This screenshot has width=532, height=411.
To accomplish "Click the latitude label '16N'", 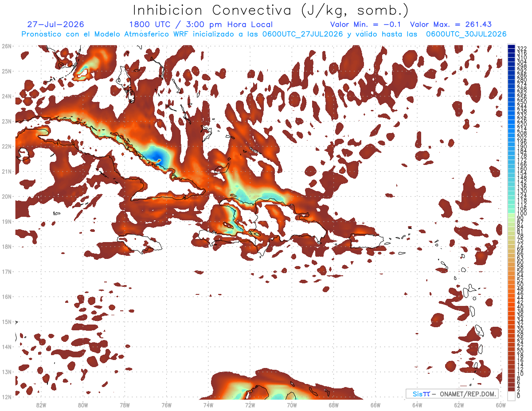I will point(7,297).
